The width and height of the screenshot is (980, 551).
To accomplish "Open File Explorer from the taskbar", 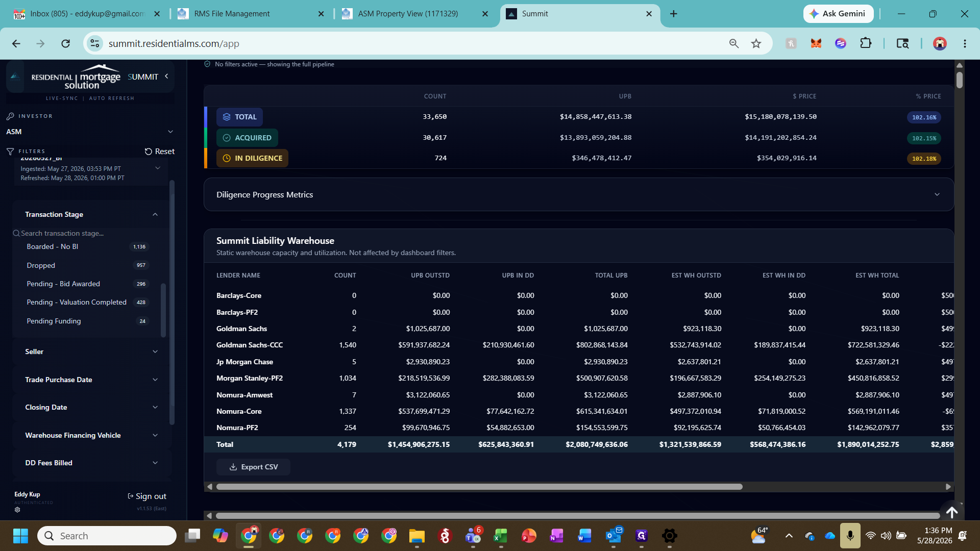I will click(417, 536).
